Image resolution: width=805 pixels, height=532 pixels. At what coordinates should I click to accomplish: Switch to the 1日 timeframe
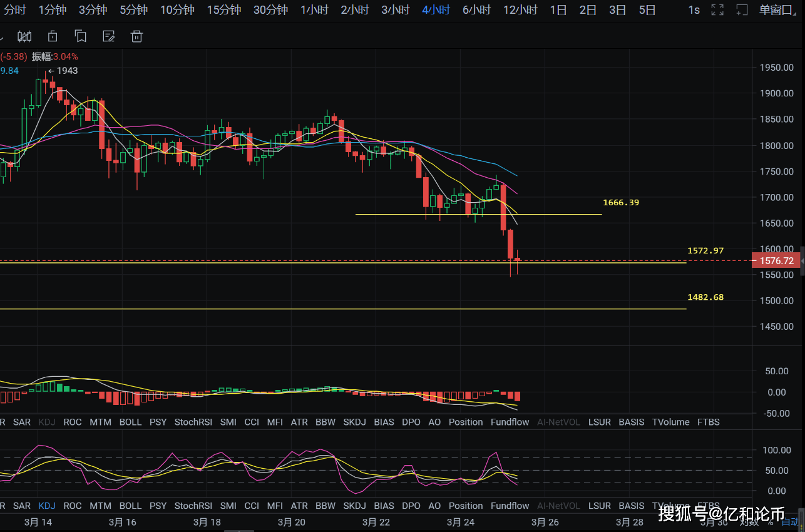(x=558, y=10)
